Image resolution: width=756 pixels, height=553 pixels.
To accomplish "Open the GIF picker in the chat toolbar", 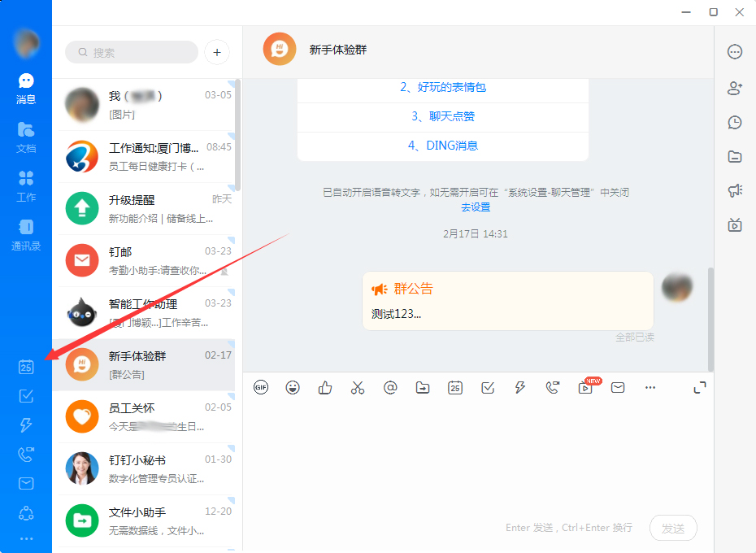I will [x=260, y=388].
